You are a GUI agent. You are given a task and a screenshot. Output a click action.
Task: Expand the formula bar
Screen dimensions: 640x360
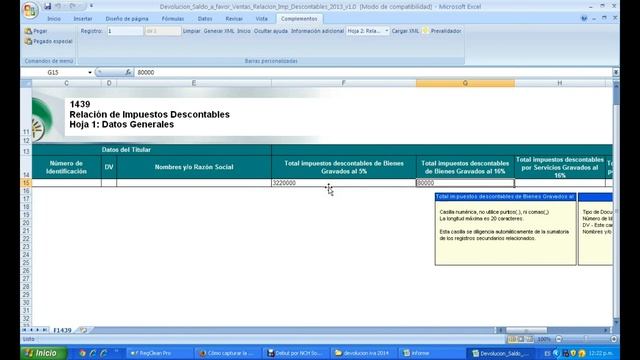[616, 72]
